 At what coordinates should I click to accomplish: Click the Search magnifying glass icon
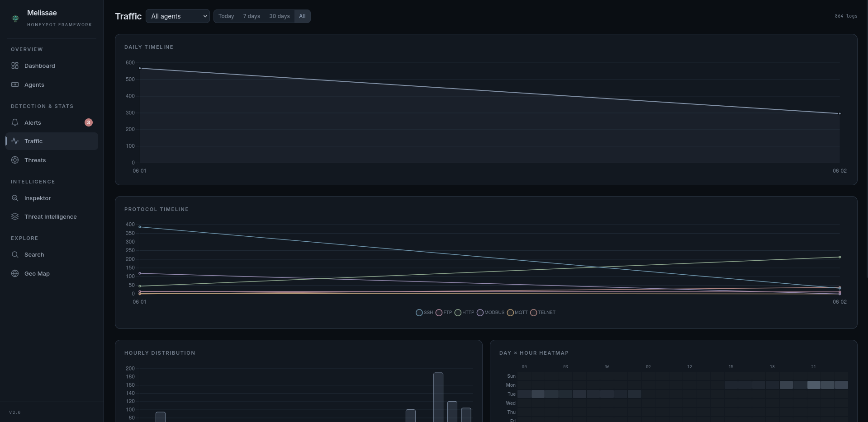[15, 254]
